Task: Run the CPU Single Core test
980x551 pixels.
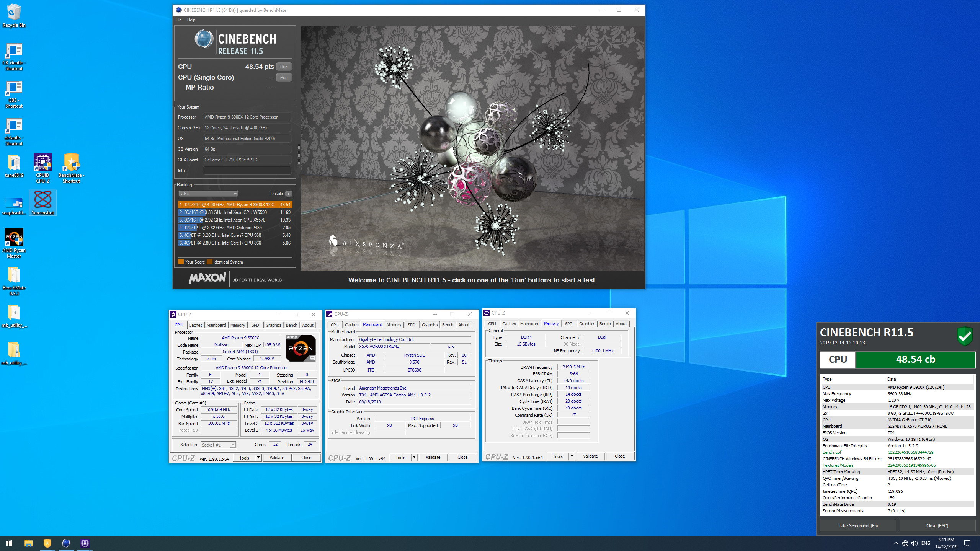Action: [284, 77]
